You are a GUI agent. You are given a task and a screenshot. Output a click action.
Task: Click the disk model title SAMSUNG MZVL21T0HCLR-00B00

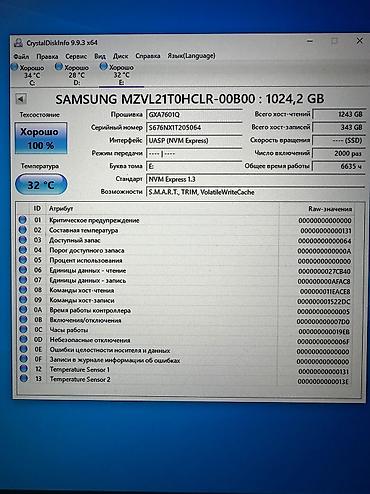point(155,99)
